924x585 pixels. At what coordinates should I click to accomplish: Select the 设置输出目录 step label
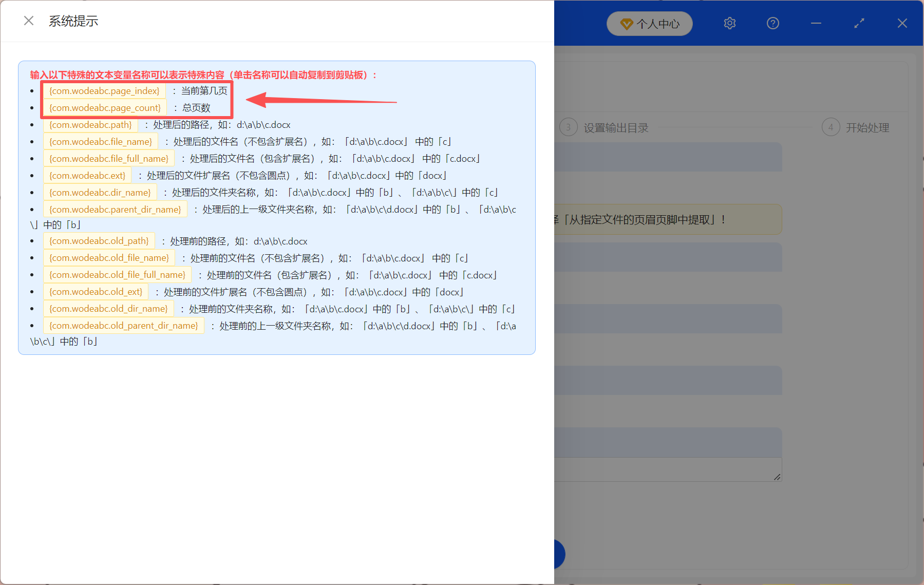click(615, 127)
